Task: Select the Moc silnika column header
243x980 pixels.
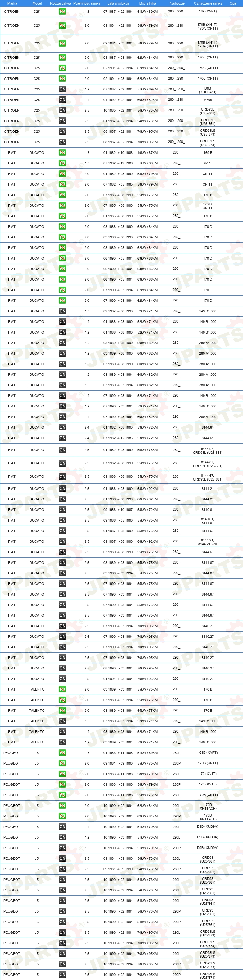Action: (x=148, y=3)
